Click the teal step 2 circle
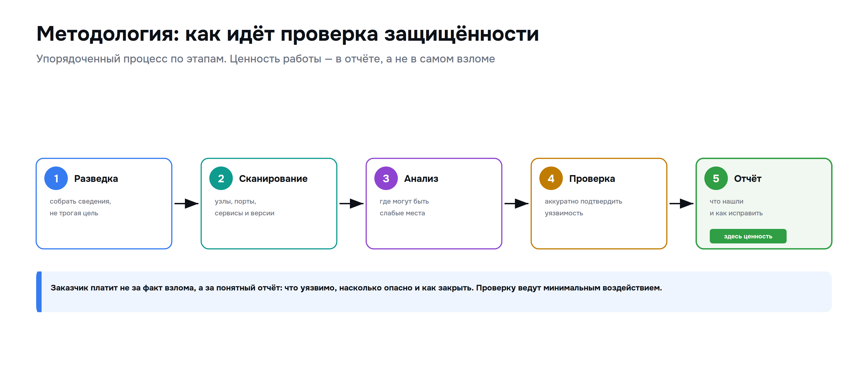The height and width of the screenshot is (371, 868). [221, 178]
